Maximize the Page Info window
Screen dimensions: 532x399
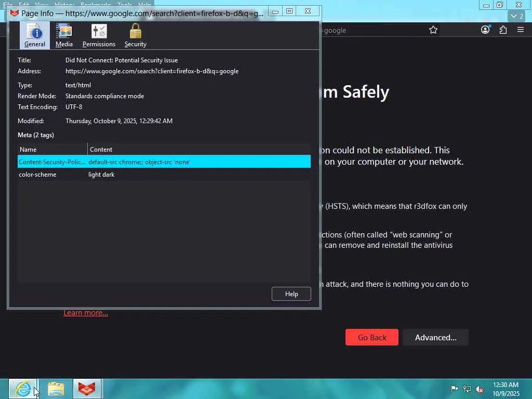289,11
